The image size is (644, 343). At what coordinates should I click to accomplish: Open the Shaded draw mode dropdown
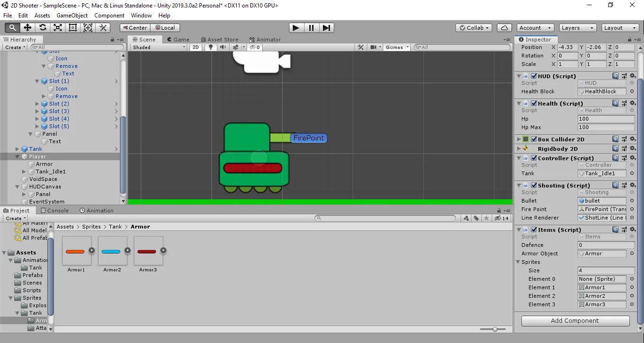click(x=159, y=47)
